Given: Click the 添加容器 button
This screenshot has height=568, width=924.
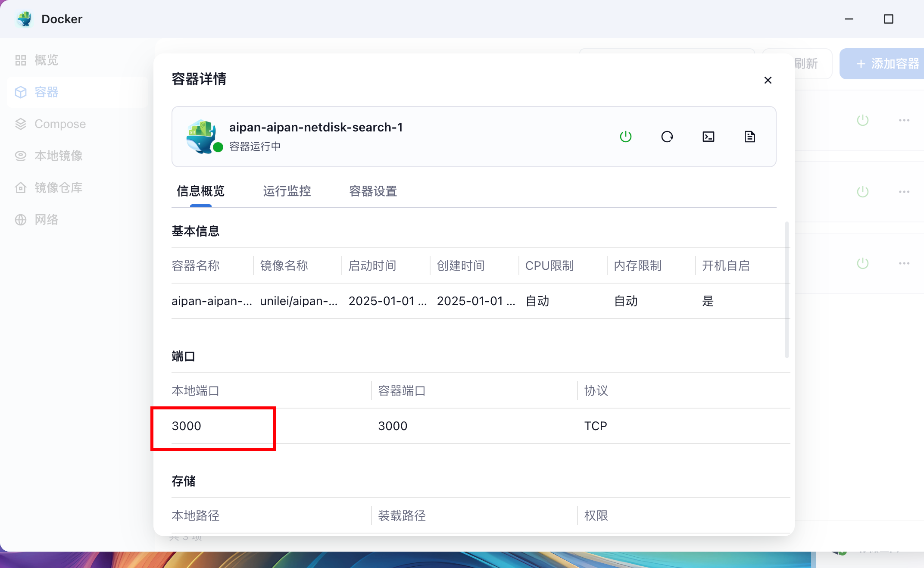Looking at the screenshot, I should (882, 64).
